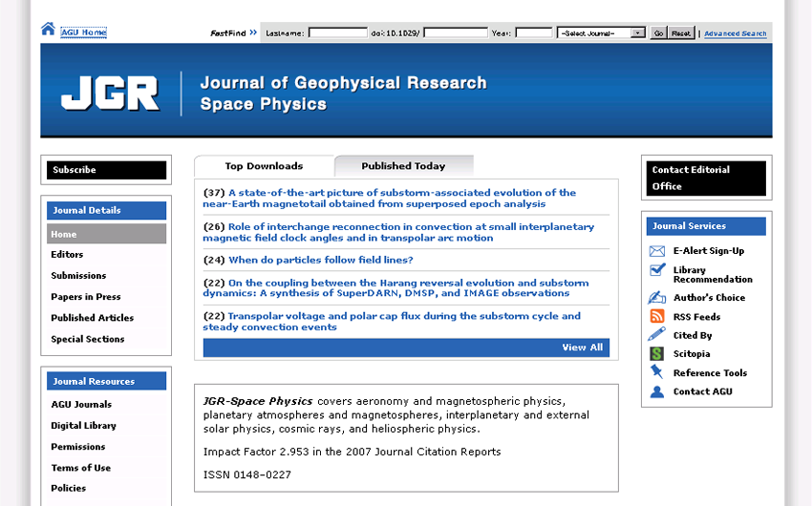
Task: Click the Reset button
Action: click(x=681, y=33)
